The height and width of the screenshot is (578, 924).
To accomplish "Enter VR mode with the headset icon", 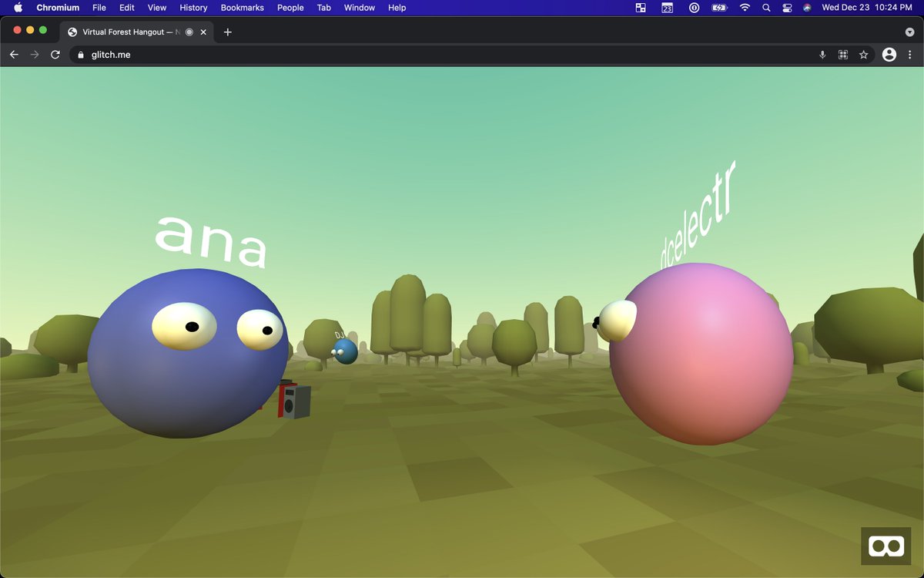I will (x=885, y=546).
